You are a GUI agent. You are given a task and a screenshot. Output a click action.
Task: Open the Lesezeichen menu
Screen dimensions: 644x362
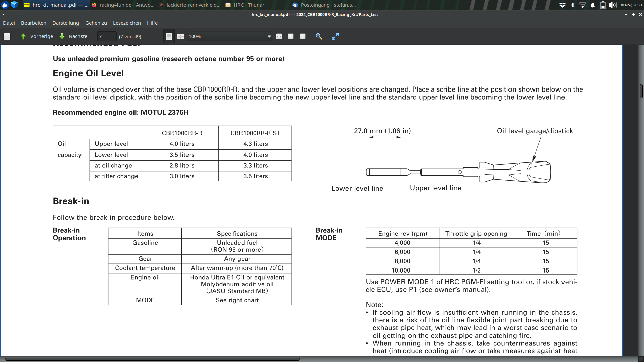[127, 23]
